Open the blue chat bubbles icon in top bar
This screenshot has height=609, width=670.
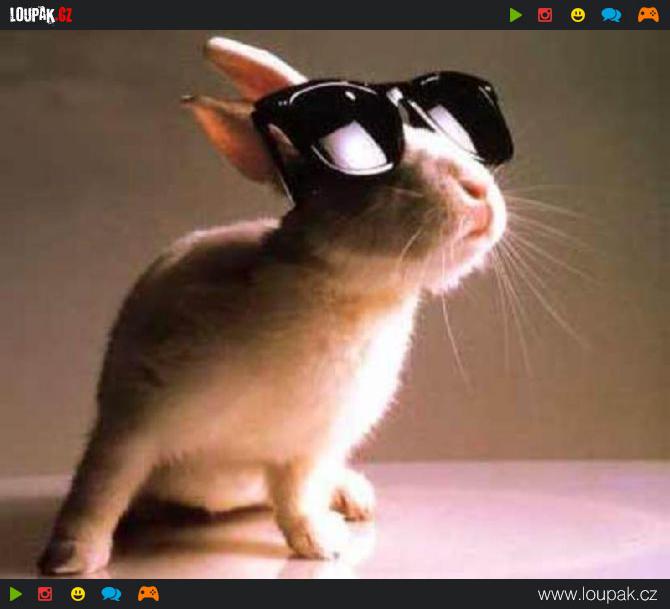click(x=611, y=15)
